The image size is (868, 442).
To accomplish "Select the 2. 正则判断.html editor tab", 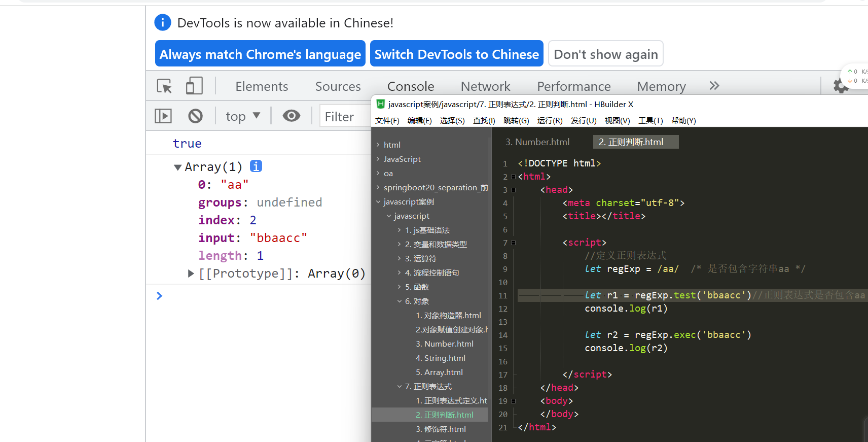I will coord(636,142).
